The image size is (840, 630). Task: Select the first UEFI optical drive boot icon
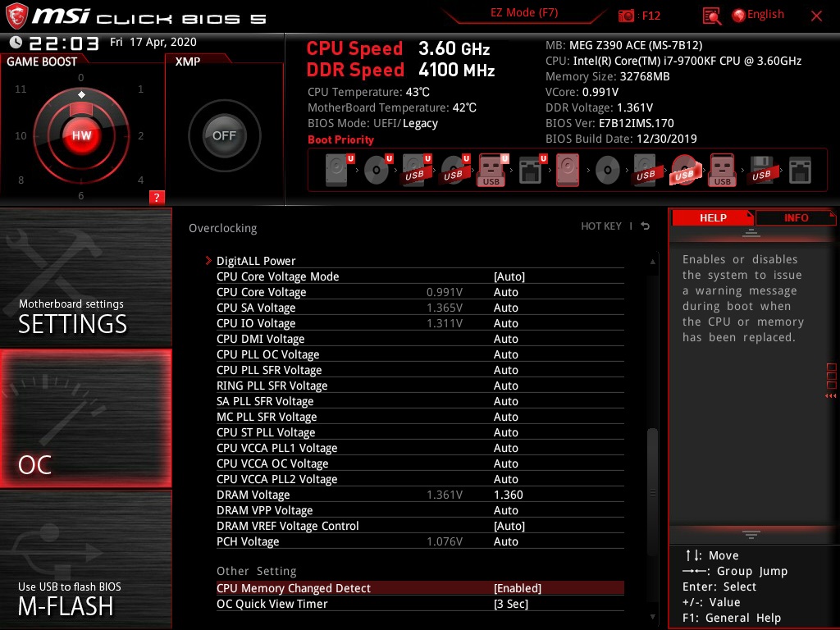click(x=377, y=171)
